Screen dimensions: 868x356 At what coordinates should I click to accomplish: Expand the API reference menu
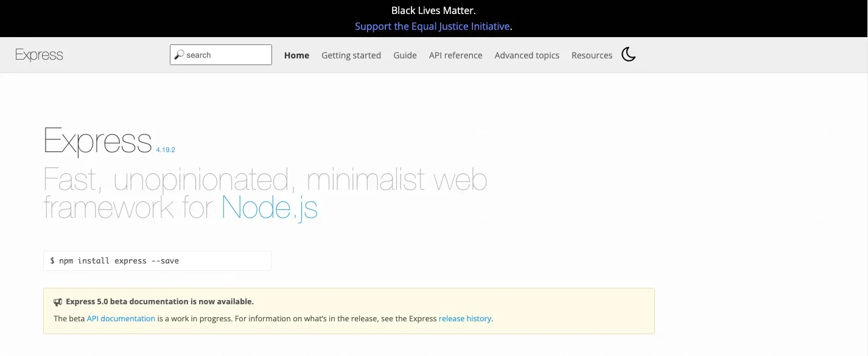pyautogui.click(x=455, y=55)
